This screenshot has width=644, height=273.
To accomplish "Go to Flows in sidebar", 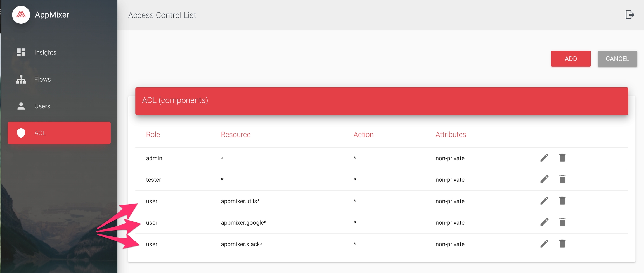I will (42, 79).
